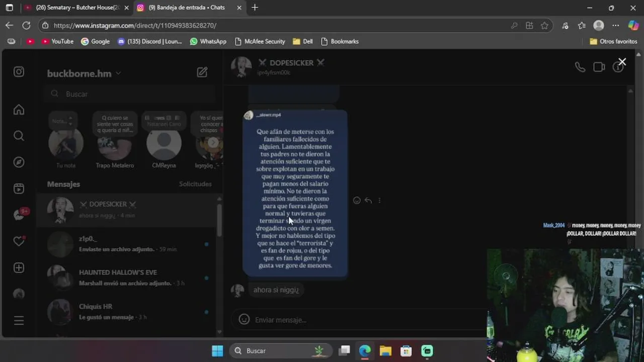Open Explore compass icon
This screenshot has width=644, height=362.
[19, 162]
